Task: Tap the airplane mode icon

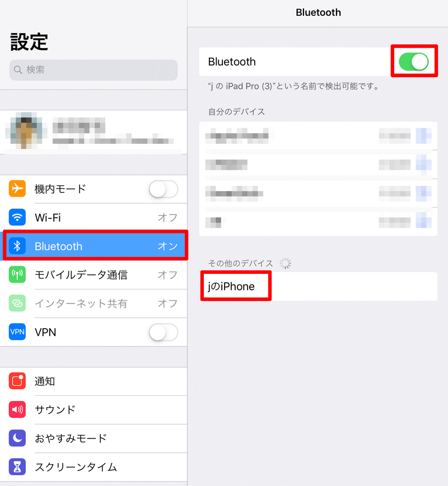Action: 17,189
